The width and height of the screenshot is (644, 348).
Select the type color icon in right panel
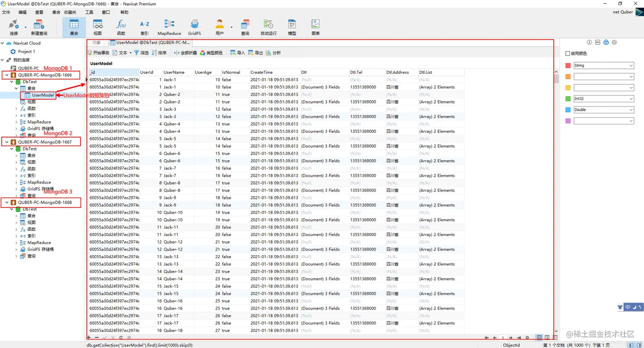(606, 42)
